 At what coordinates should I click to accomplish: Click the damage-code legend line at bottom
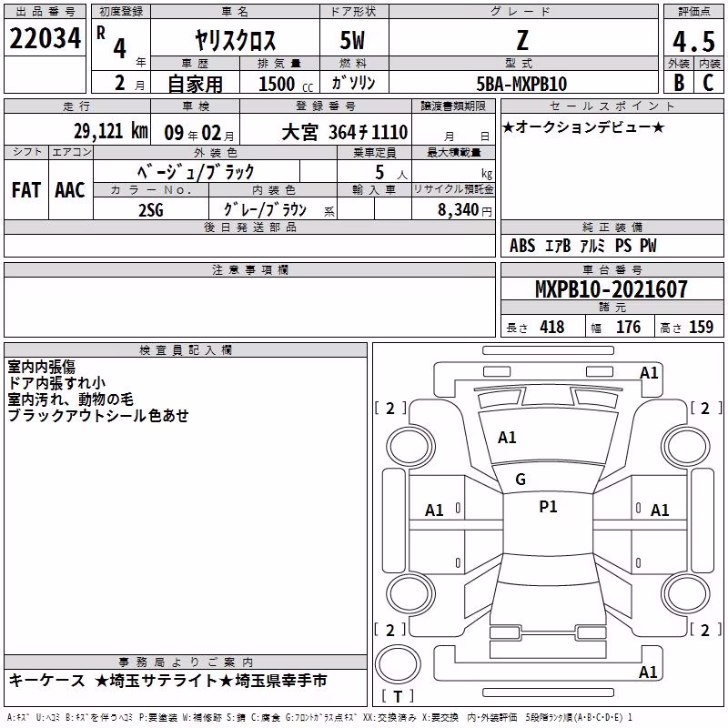(319, 717)
